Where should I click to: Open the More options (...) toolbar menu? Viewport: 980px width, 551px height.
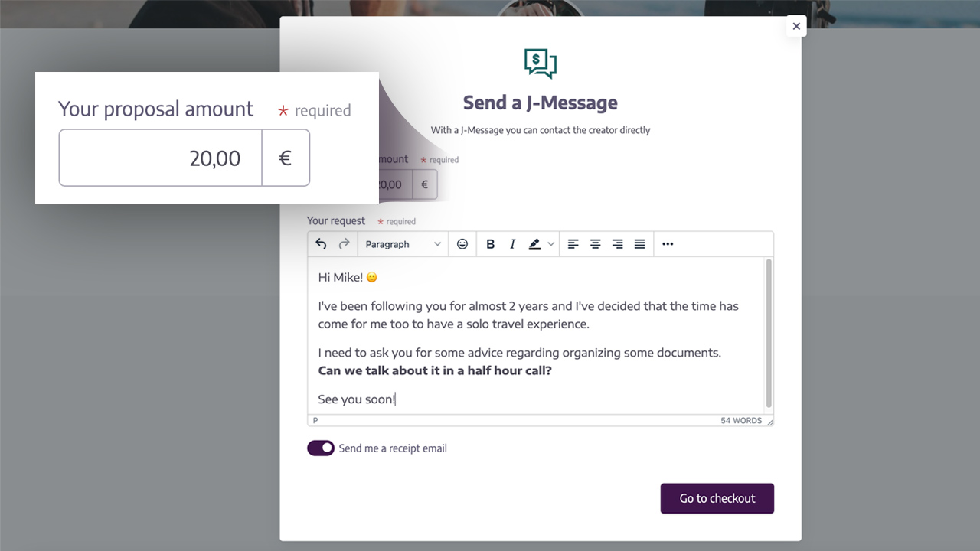pos(667,243)
